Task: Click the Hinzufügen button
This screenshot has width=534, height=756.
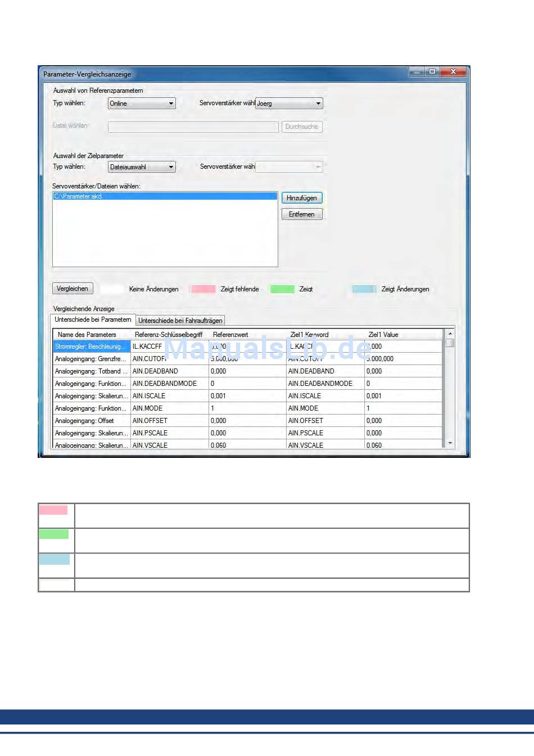Action: (302, 198)
